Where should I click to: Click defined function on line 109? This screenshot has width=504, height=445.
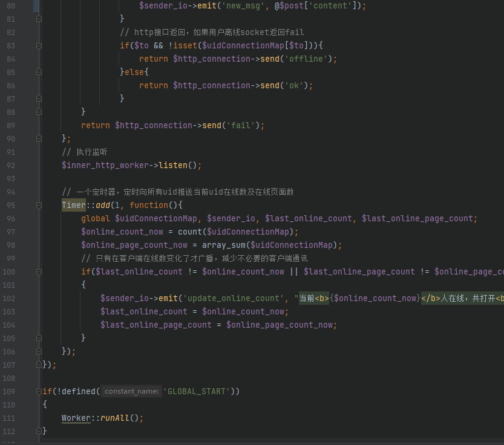[x=79, y=391]
